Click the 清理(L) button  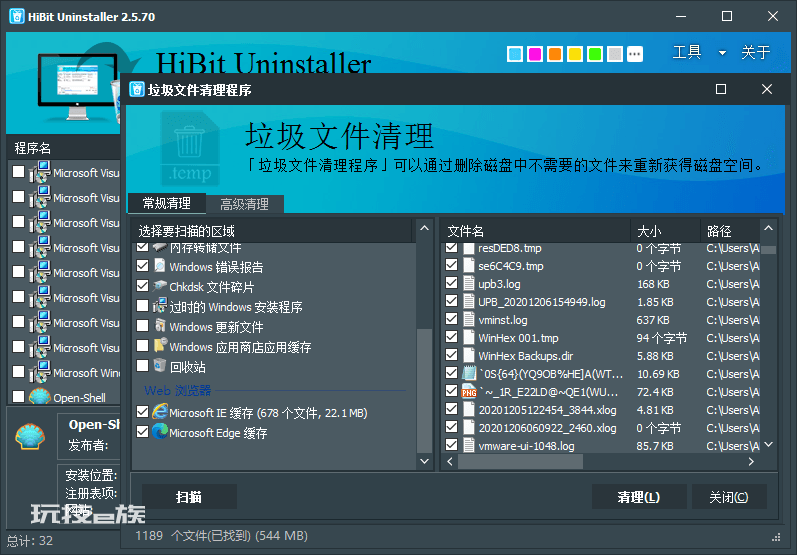639,497
